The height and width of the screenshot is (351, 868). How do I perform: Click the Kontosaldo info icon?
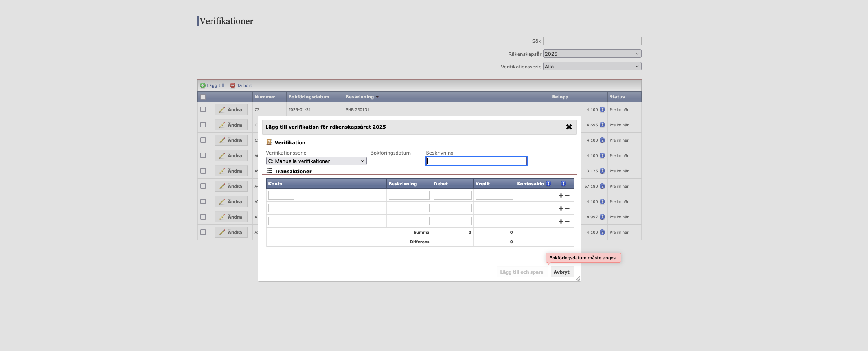[548, 184]
